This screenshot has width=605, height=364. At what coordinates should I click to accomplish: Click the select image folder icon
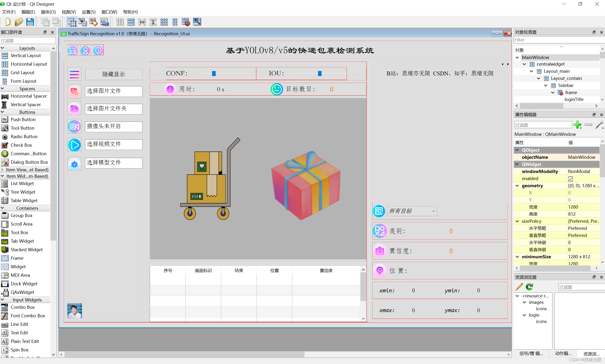click(x=74, y=109)
